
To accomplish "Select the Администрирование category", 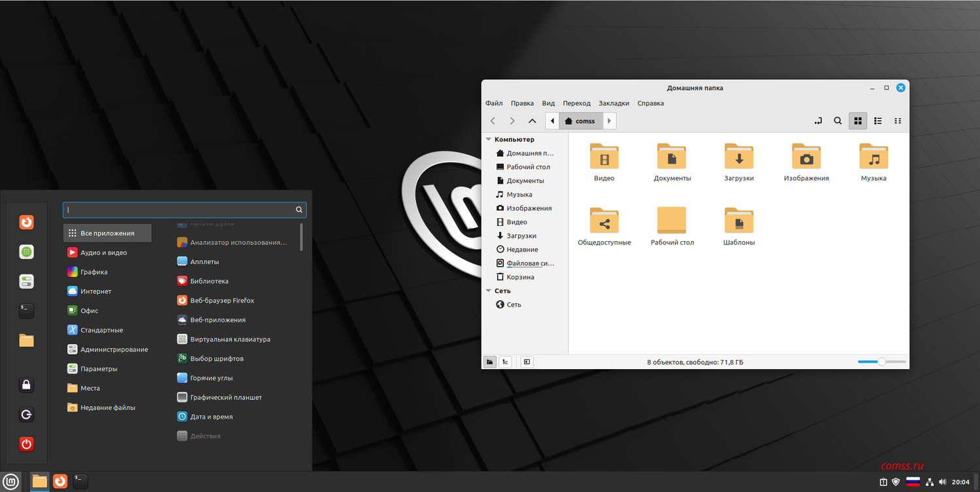I will [x=114, y=350].
